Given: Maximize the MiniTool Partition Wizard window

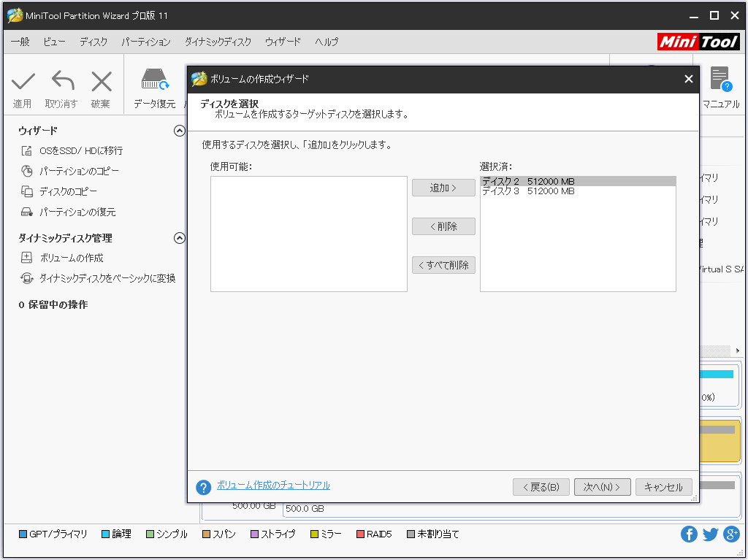Looking at the screenshot, I should (714, 16).
